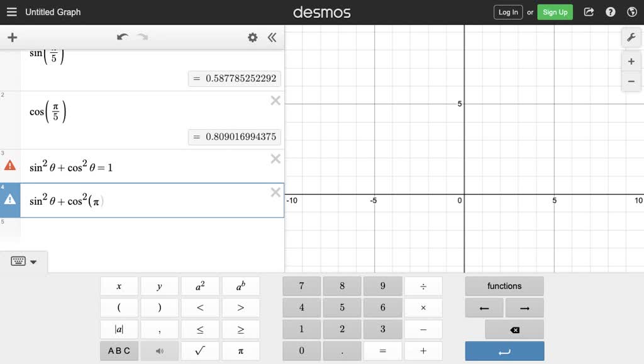Screen dimensions: 644x364
Task: Open the hamburger main menu
Action: click(x=11, y=11)
